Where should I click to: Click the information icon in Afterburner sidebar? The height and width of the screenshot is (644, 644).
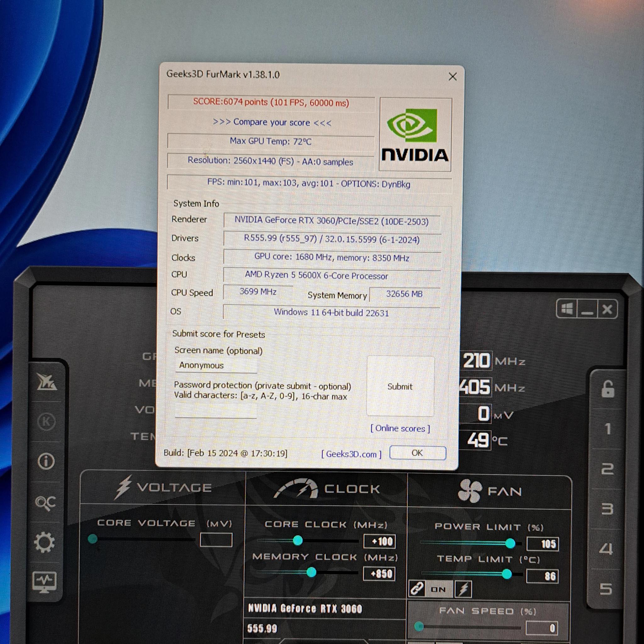tap(46, 461)
